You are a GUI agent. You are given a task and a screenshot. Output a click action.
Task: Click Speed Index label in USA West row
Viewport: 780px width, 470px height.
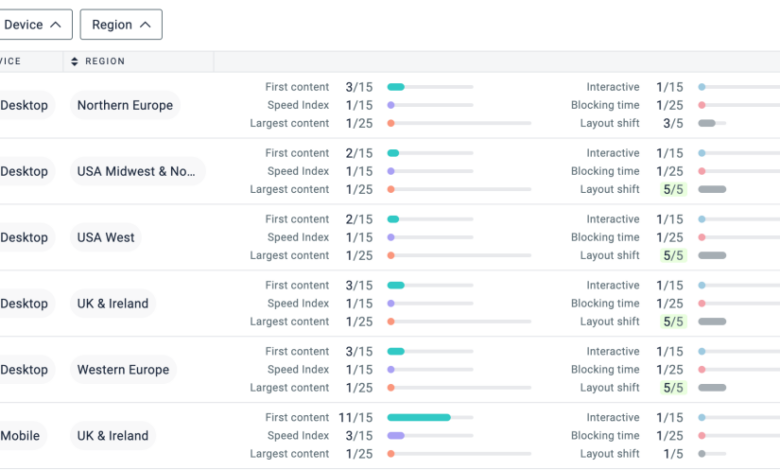[298, 237]
